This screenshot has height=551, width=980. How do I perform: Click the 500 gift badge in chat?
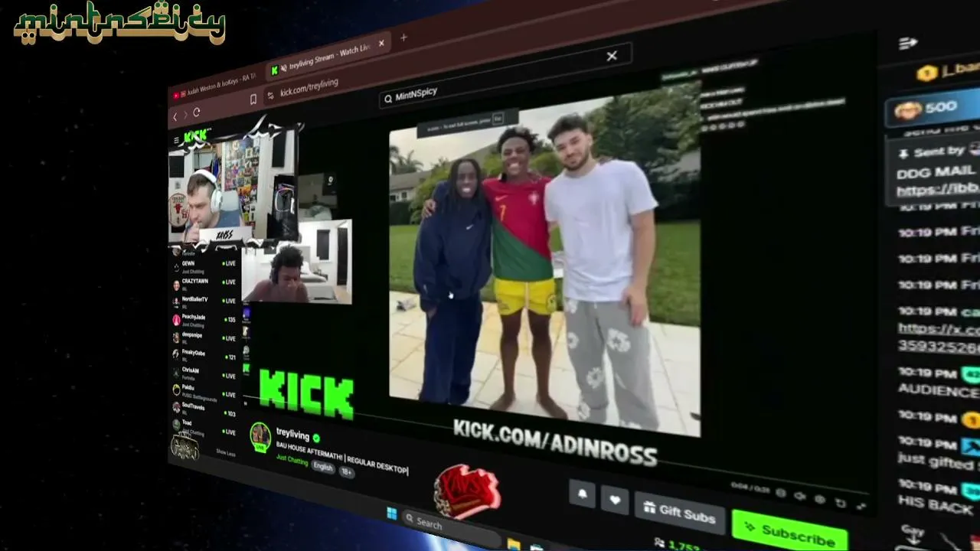pos(932,109)
